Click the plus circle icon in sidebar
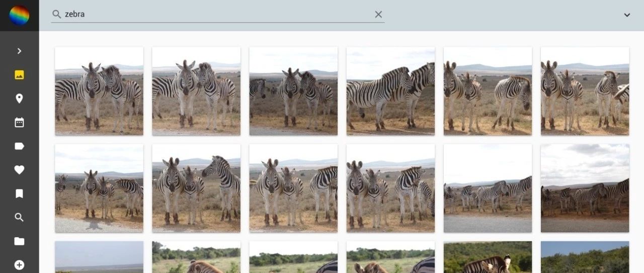The image size is (644, 273). coord(19,265)
